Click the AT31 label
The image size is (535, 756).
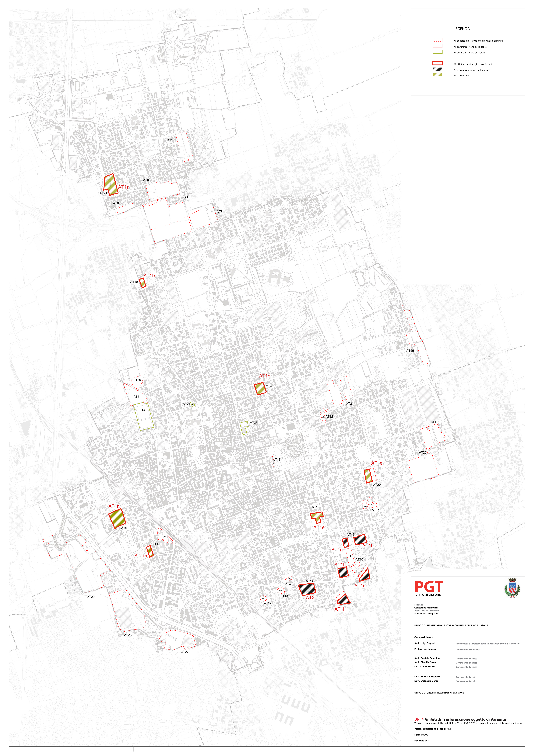pyautogui.click(x=289, y=584)
